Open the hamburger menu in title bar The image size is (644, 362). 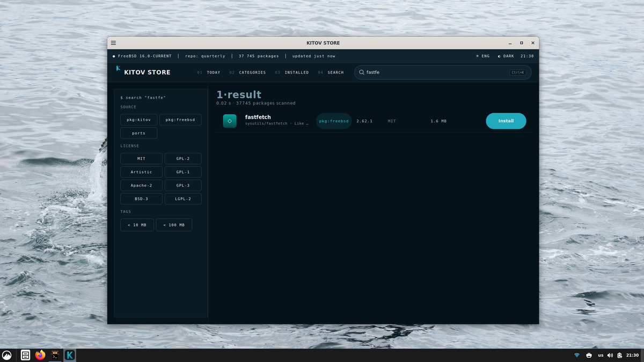point(113,43)
